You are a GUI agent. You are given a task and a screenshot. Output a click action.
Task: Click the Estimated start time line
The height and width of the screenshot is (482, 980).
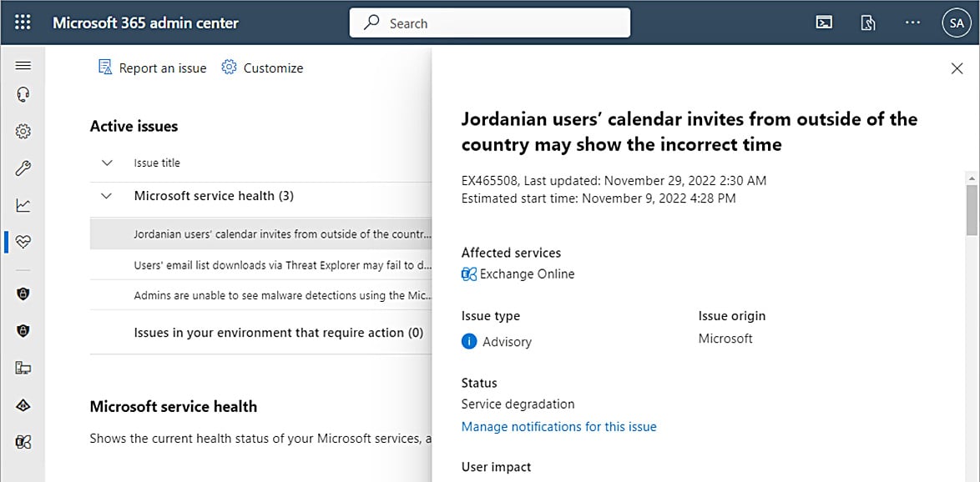tap(599, 198)
